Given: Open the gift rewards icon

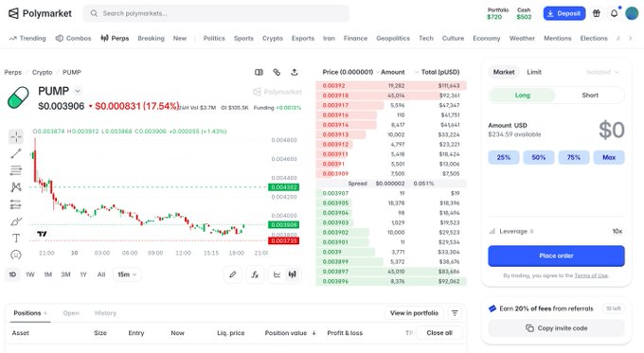Looking at the screenshot, I should click(x=597, y=13).
